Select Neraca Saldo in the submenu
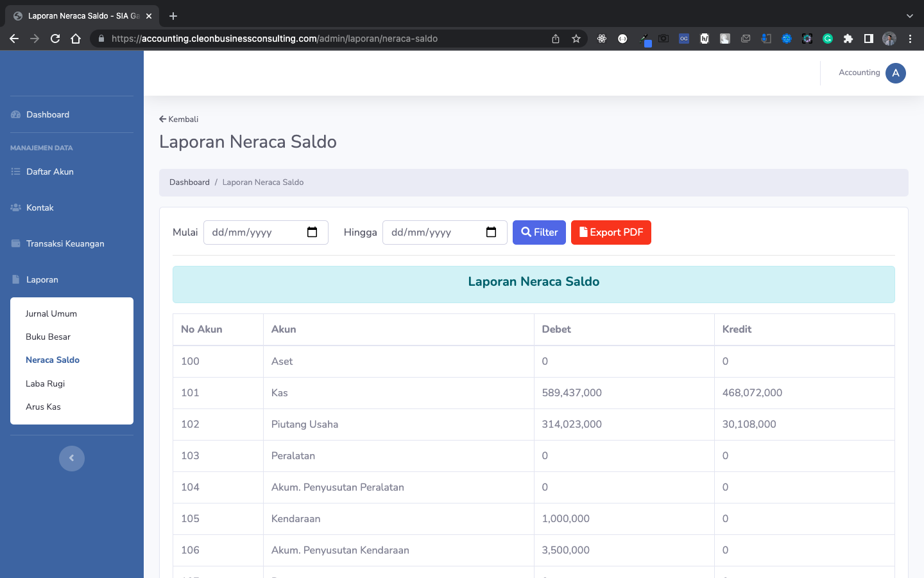Viewport: 924px width, 578px height. 53,360
